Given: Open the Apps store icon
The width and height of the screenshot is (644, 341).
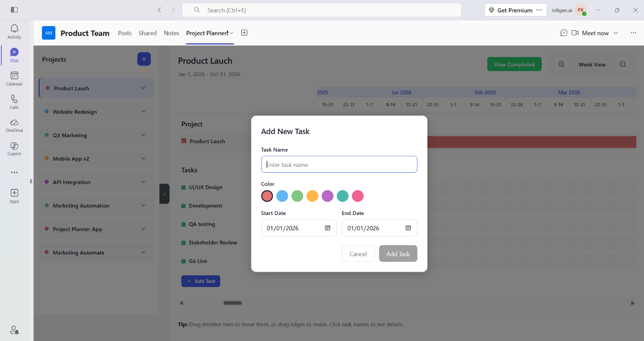Looking at the screenshot, I should [x=14, y=196].
